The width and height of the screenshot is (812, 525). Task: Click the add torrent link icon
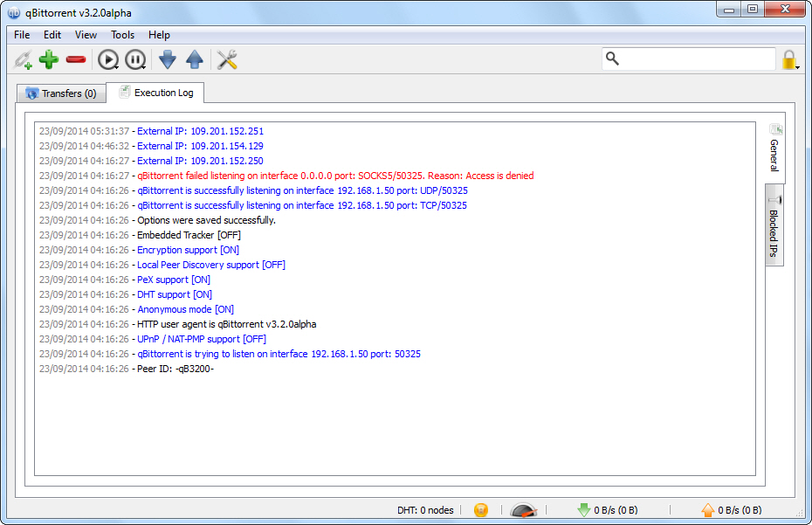pos(24,59)
